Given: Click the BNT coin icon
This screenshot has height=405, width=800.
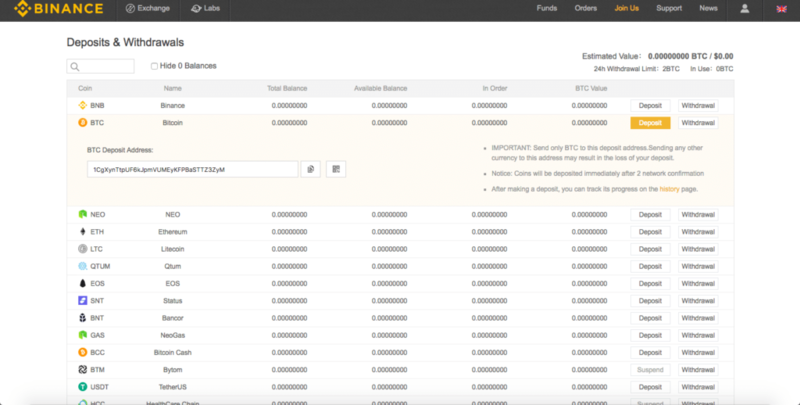Looking at the screenshot, I should point(83,318).
